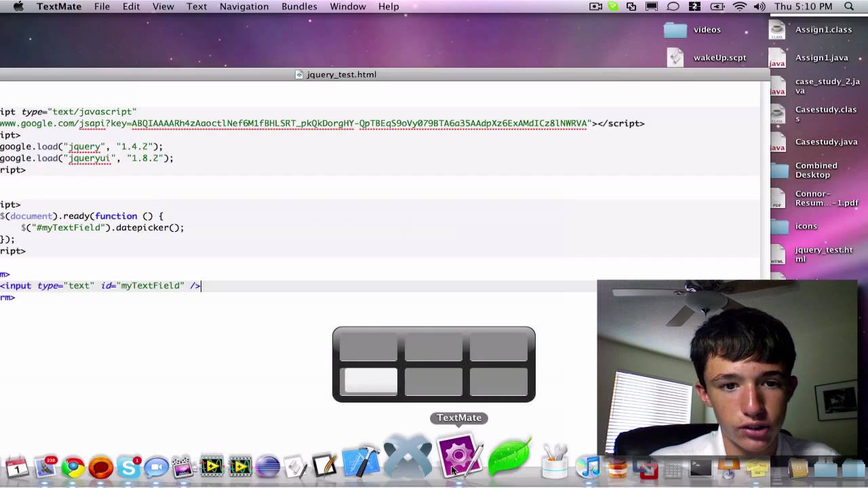Open the tools-in-cup utility Dock icon
This screenshot has width=868, height=488.
tap(555, 463)
